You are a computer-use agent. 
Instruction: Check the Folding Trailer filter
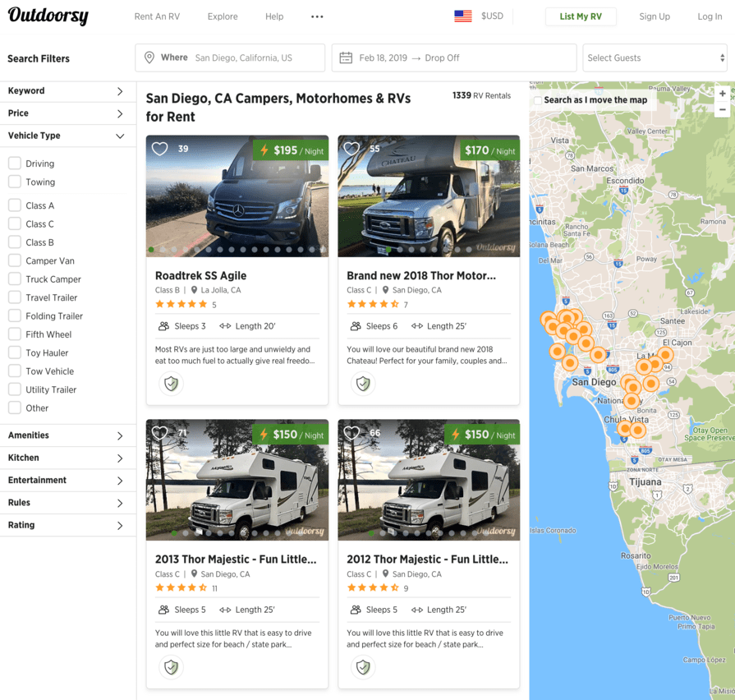(x=15, y=315)
